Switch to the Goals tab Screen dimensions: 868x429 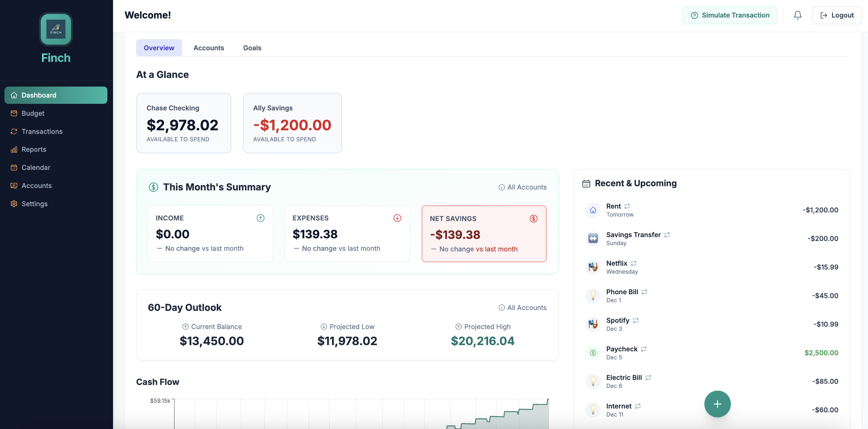click(x=252, y=48)
